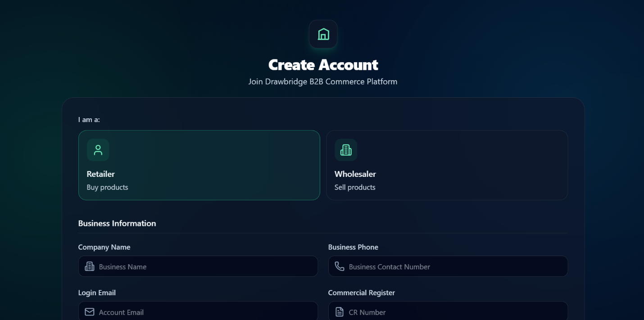This screenshot has width=644, height=320.
Task: Focus the Account Email input field
Action: pos(198,311)
